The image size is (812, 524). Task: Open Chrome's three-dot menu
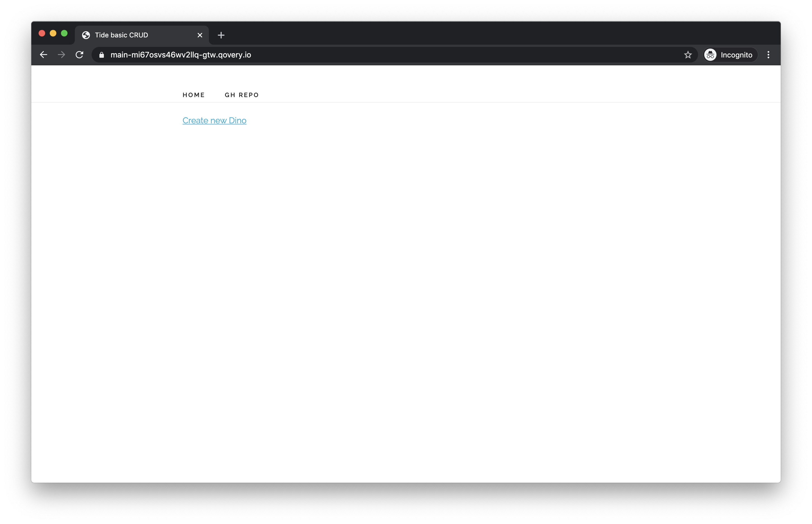click(x=768, y=55)
